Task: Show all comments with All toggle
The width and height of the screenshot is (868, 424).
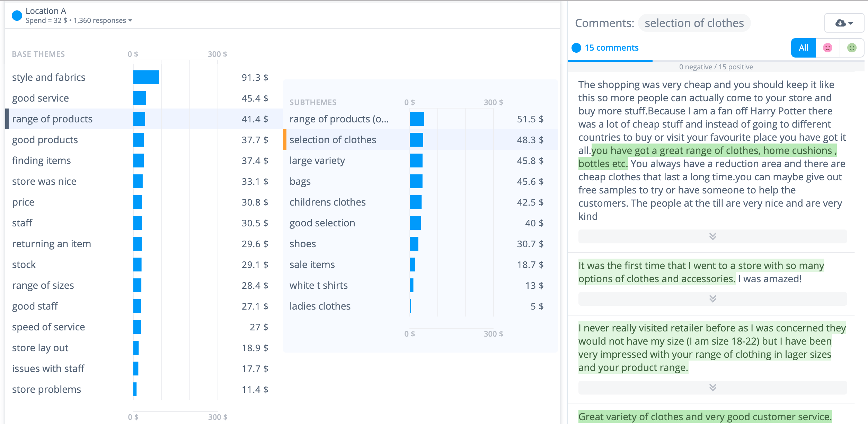Action: [803, 48]
